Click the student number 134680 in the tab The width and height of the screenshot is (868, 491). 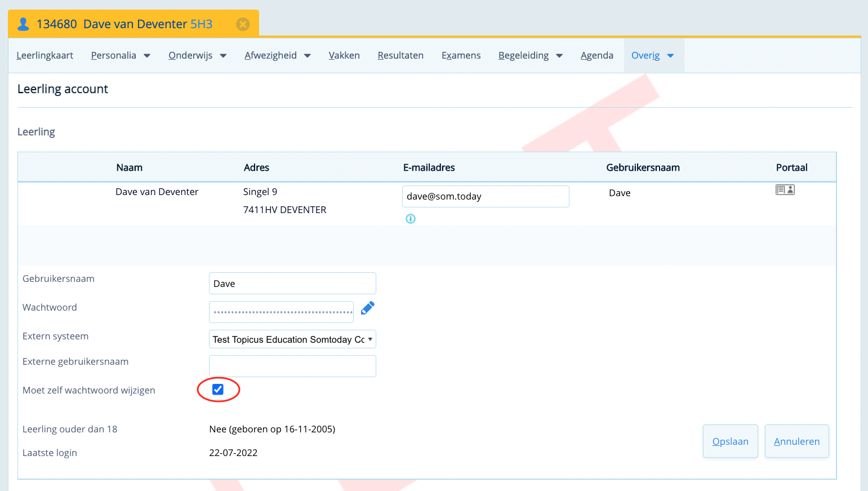[x=57, y=24]
